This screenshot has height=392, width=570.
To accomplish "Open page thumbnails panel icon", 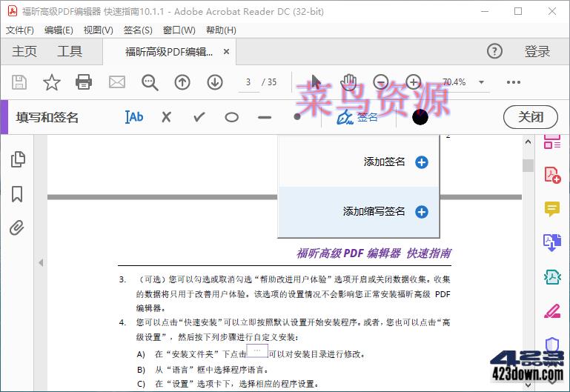I will click(18, 159).
